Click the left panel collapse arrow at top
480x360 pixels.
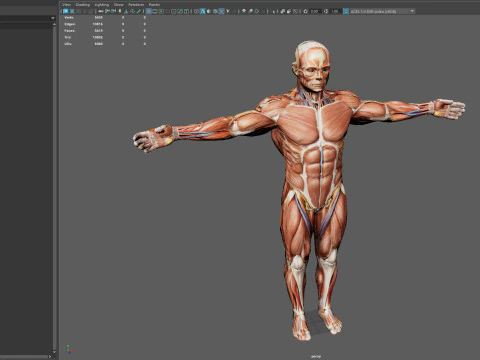click(x=53, y=18)
